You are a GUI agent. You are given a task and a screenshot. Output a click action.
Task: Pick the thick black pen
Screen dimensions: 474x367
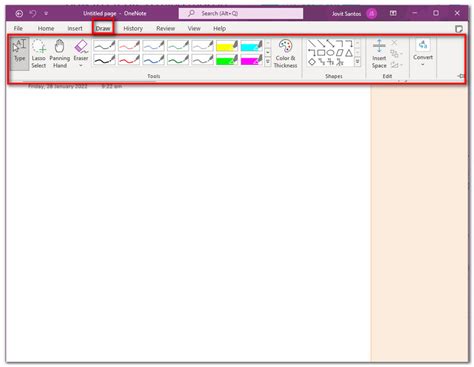[104, 60]
